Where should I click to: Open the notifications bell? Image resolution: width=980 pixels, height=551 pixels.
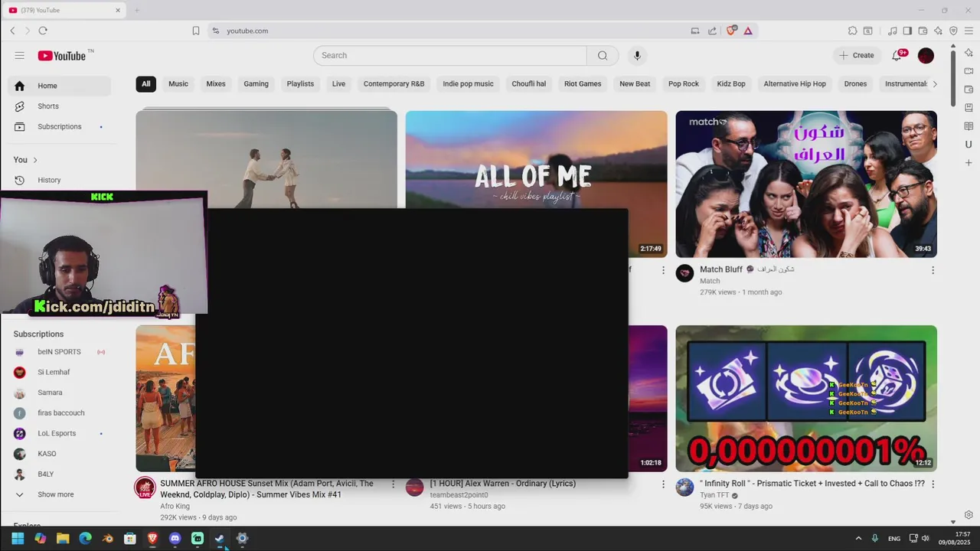[x=897, y=55]
